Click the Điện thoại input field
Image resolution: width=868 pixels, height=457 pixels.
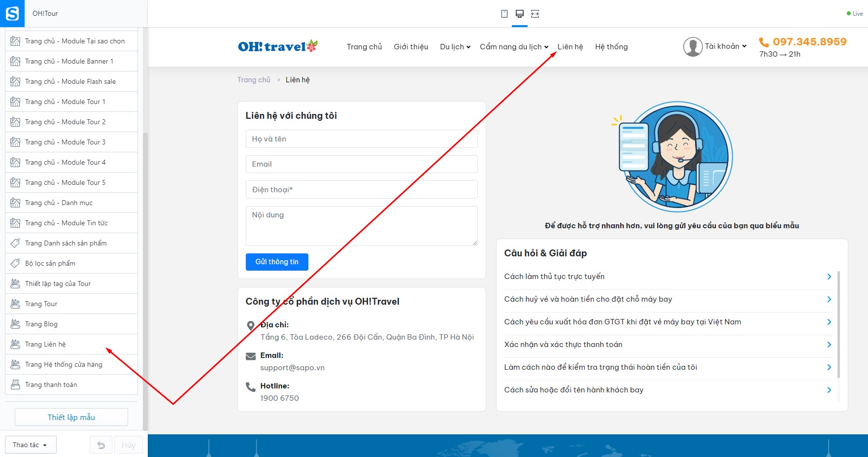[x=362, y=190]
